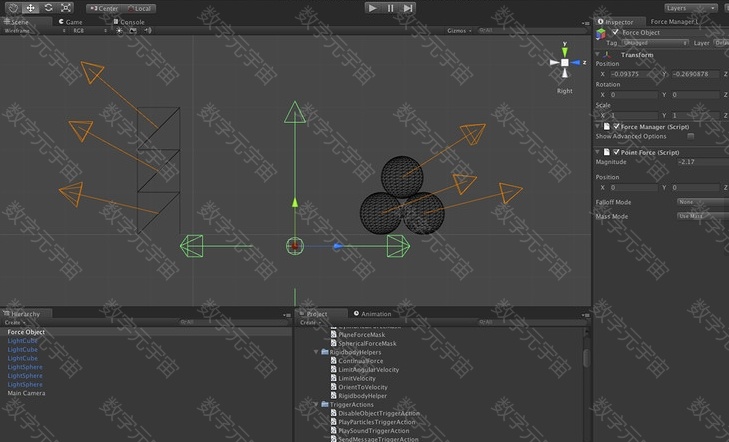
Task: Collapse the RigidbodyHelpers folder
Action: coord(316,352)
